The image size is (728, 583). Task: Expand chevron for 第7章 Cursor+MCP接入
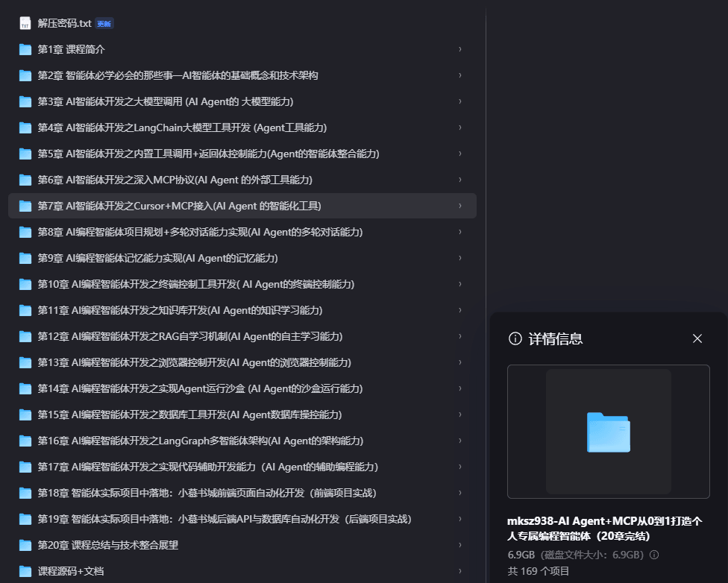(459, 206)
